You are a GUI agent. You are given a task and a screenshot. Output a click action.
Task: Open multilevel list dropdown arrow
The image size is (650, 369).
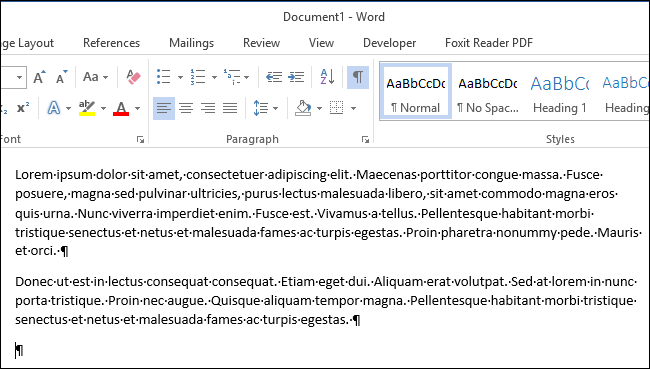[247, 77]
